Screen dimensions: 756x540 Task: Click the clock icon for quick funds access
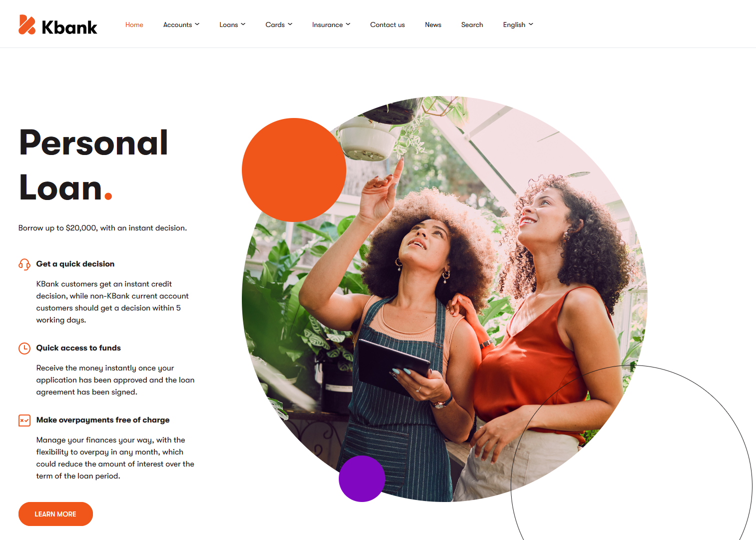point(24,348)
